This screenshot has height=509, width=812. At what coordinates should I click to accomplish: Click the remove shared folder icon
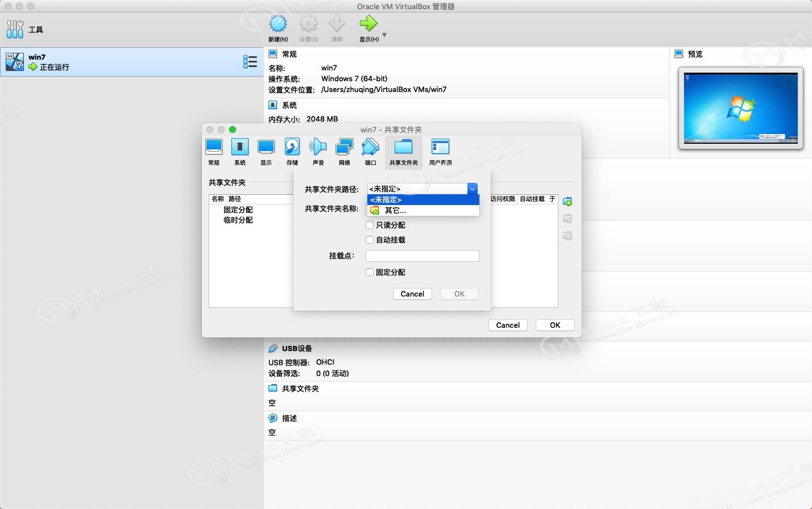tap(567, 236)
